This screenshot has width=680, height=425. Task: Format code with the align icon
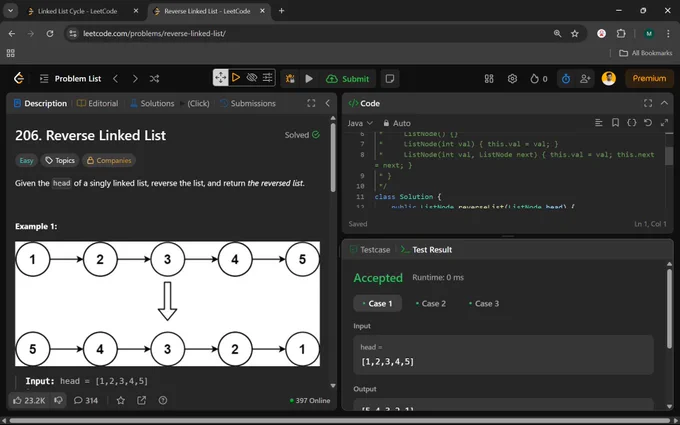(598, 123)
